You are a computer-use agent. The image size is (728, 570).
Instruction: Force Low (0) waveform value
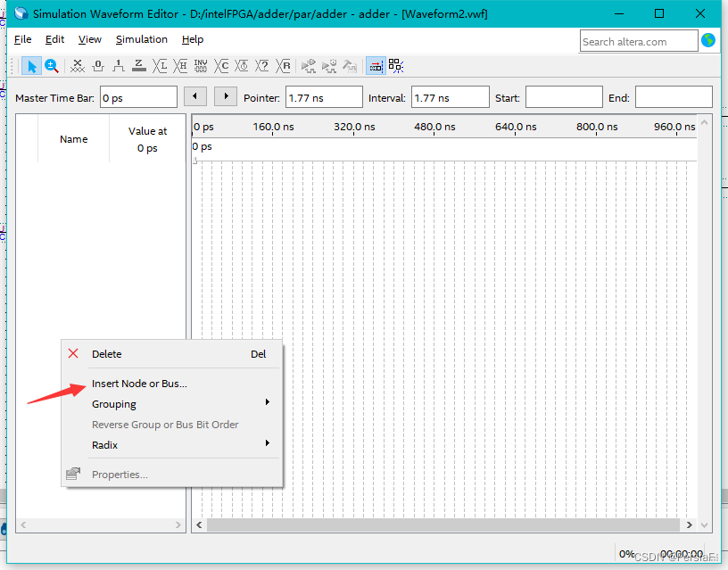pos(98,66)
